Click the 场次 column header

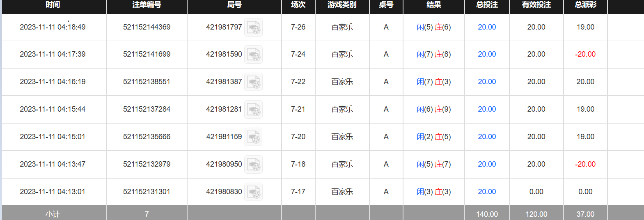click(298, 5)
